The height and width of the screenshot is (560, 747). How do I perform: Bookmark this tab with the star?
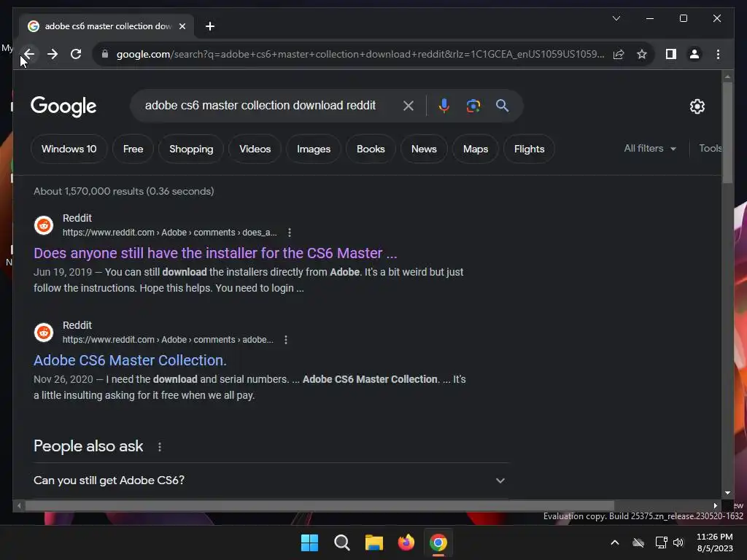(642, 54)
